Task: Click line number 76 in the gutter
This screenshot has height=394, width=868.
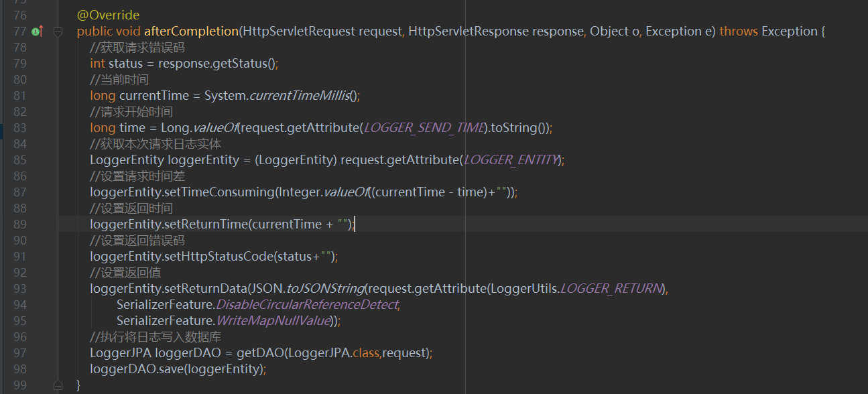Action: pyautogui.click(x=19, y=15)
